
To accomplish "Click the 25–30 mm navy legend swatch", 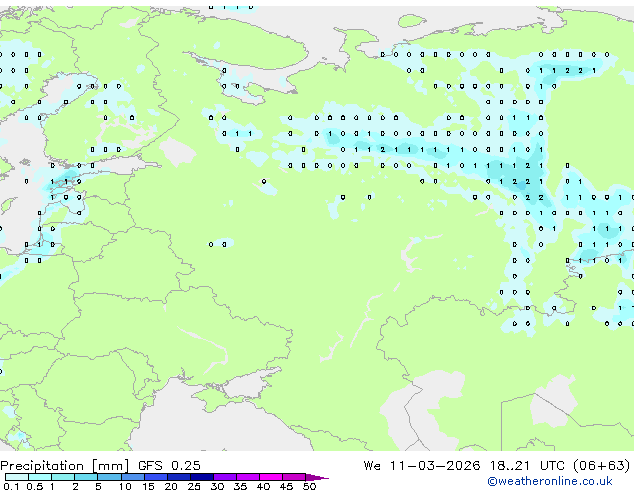I will pyautogui.click(x=202, y=477).
